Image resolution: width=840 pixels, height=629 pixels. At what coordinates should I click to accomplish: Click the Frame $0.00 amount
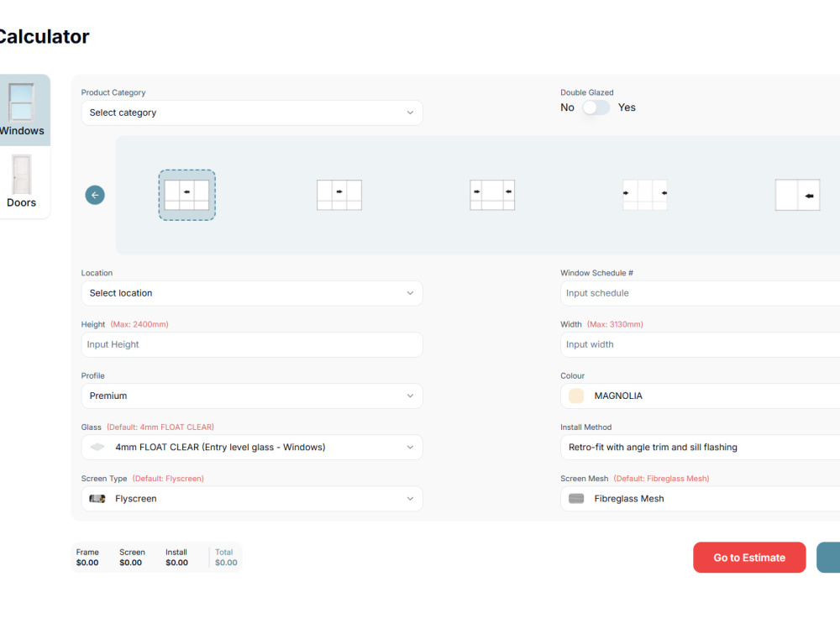[x=87, y=563]
